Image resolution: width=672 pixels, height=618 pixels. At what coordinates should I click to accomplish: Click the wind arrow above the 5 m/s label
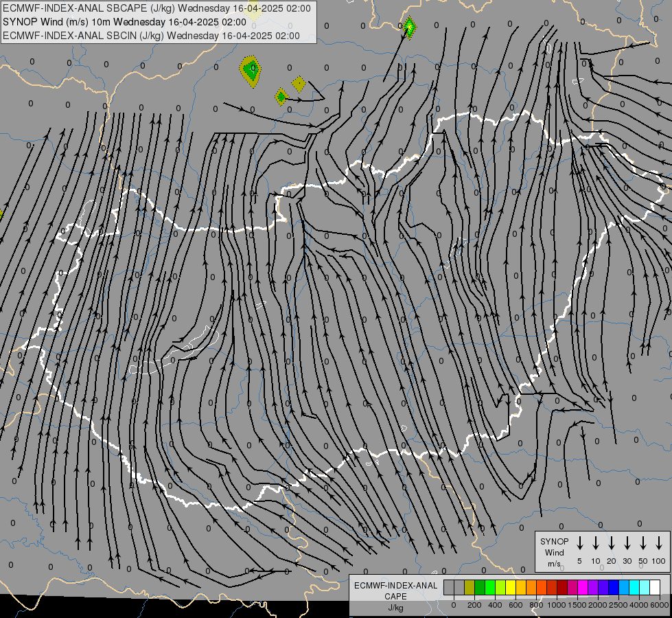click(580, 543)
